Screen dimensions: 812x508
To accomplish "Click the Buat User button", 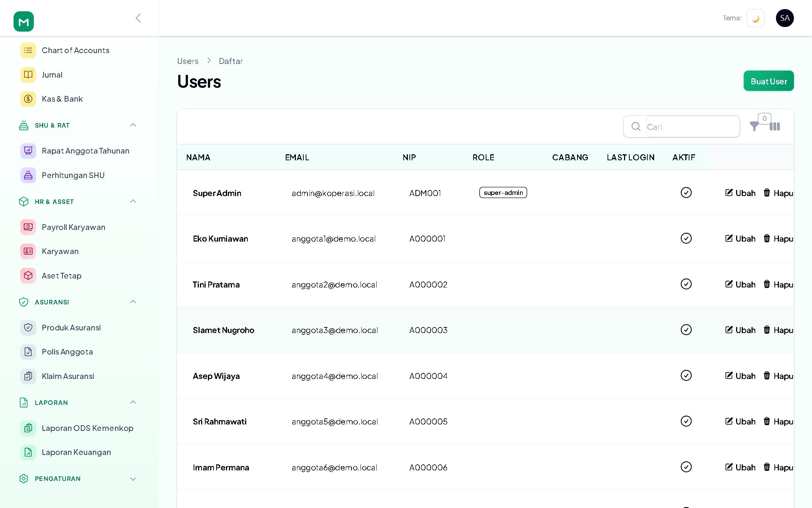I will tap(769, 81).
